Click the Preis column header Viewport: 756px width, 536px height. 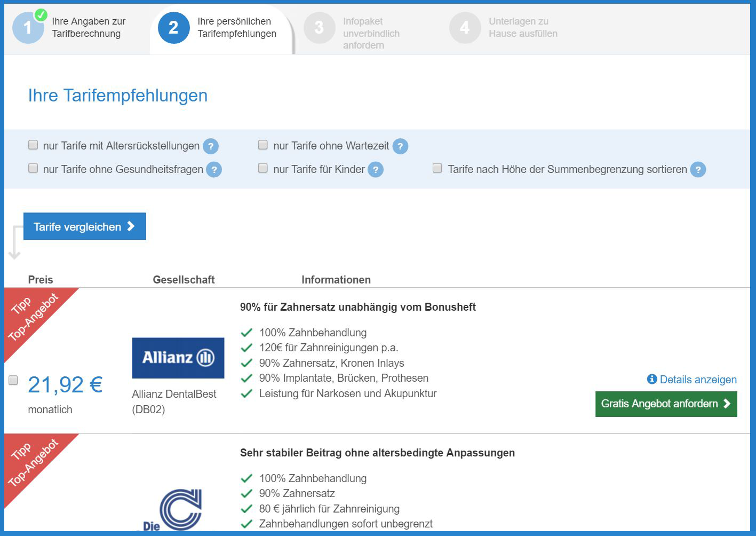pyautogui.click(x=41, y=280)
